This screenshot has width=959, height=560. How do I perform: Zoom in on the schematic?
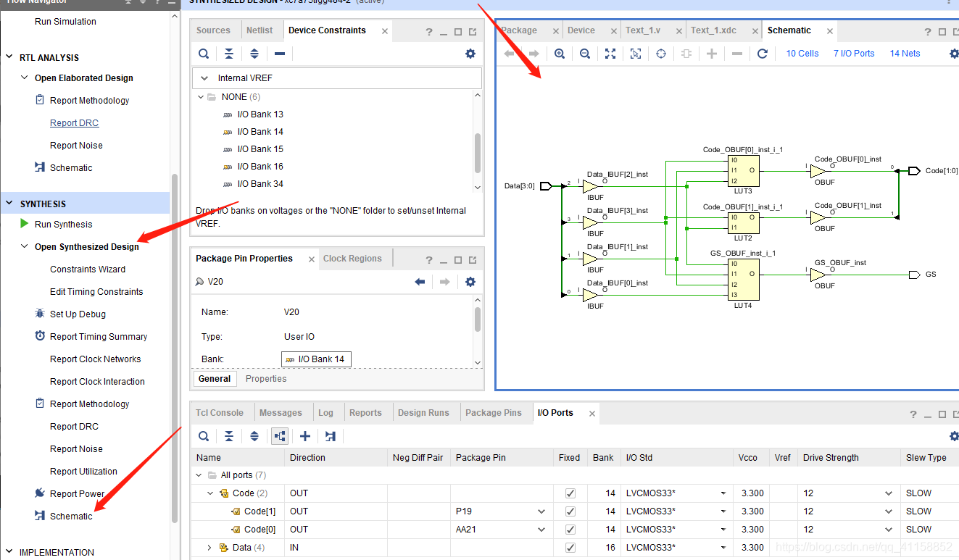click(x=560, y=54)
